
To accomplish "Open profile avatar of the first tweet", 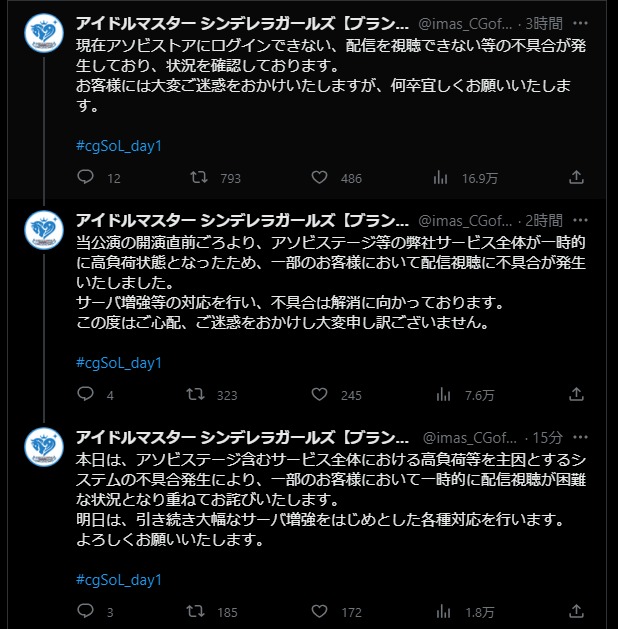I will coord(44,33).
